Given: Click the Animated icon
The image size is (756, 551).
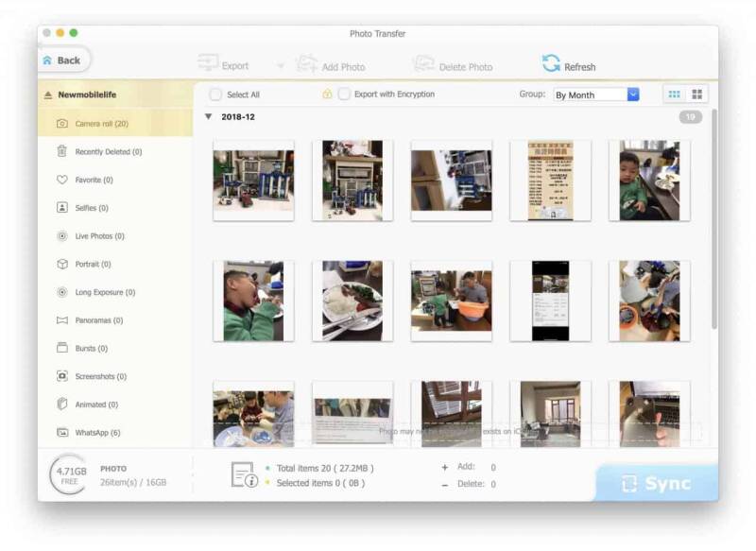Looking at the screenshot, I should [x=62, y=404].
